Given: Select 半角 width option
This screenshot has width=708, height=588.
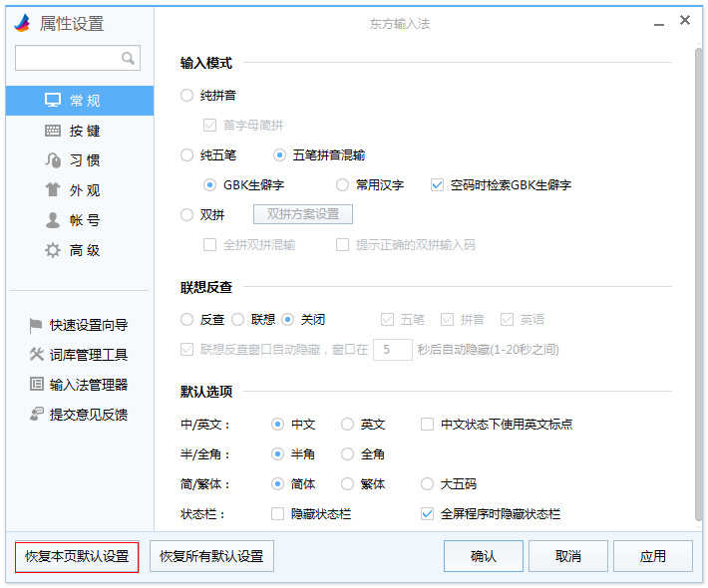Looking at the screenshot, I should click(277, 454).
